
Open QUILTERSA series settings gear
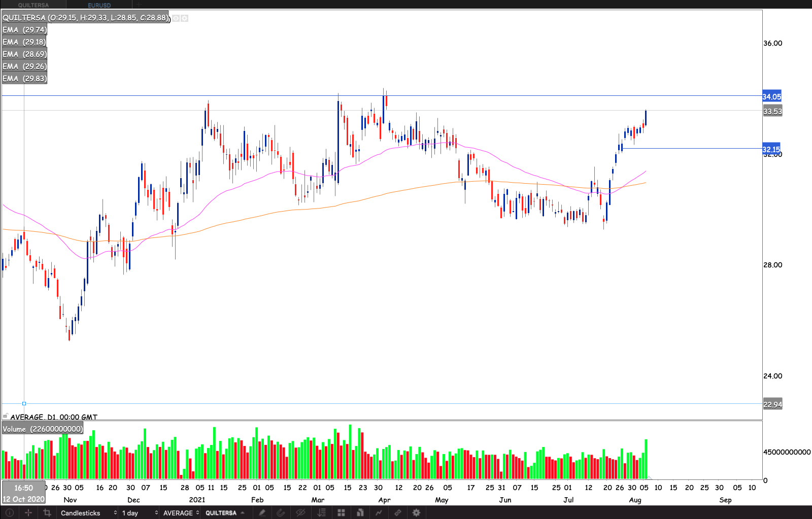click(x=185, y=18)
